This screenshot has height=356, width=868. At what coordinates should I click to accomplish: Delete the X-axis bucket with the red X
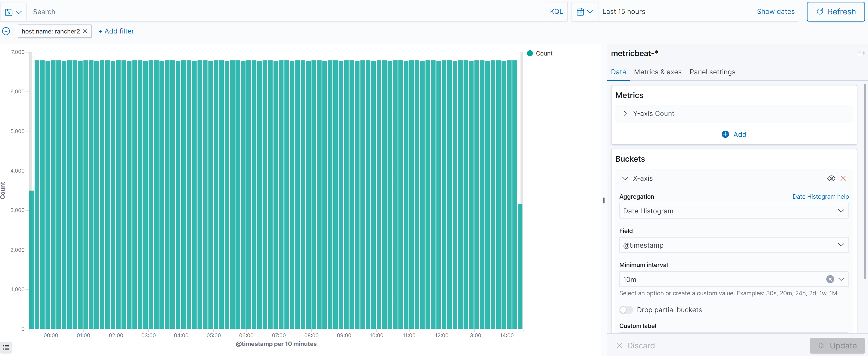(x=844, y=178)
